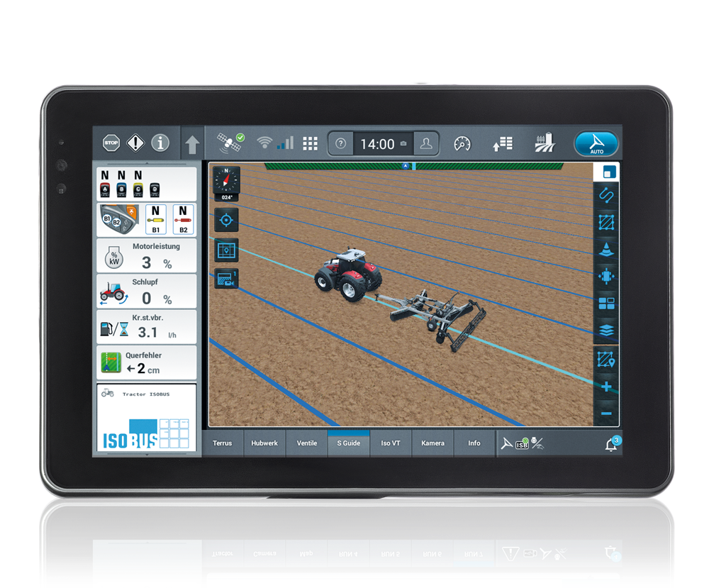Click the compass heading indicator
Viewport: 709px width, 588px height.
tap(226, 183)
